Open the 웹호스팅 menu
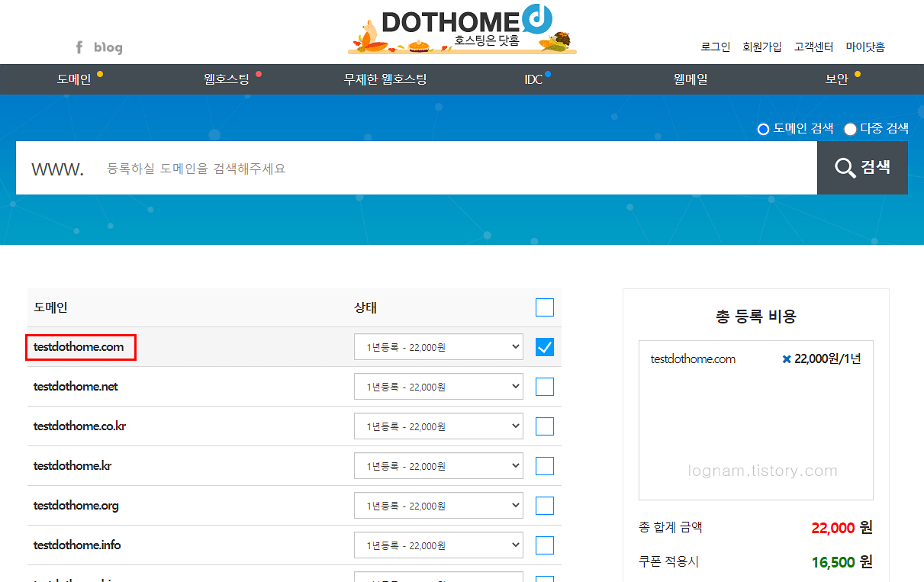The height and width of the screenshot is (582, 924). (227, 79)
